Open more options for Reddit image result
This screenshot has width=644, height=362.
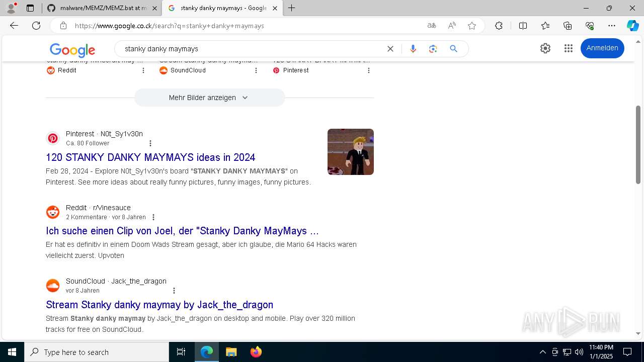(x=143, y=70)
